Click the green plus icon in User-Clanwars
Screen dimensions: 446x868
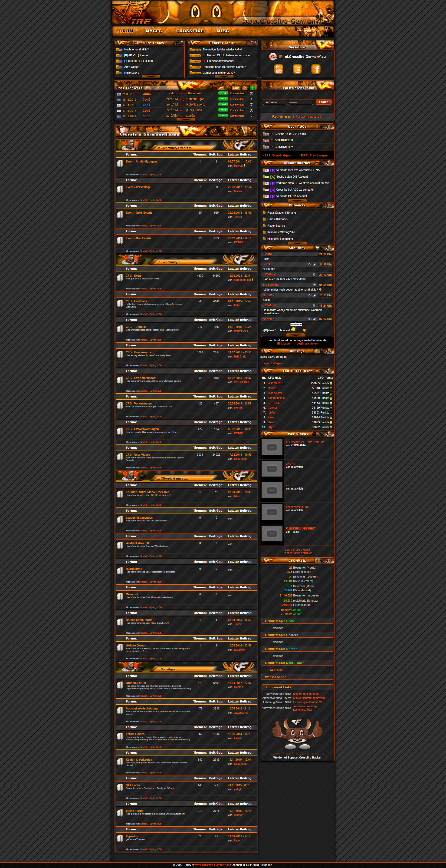tap(252, 88)
